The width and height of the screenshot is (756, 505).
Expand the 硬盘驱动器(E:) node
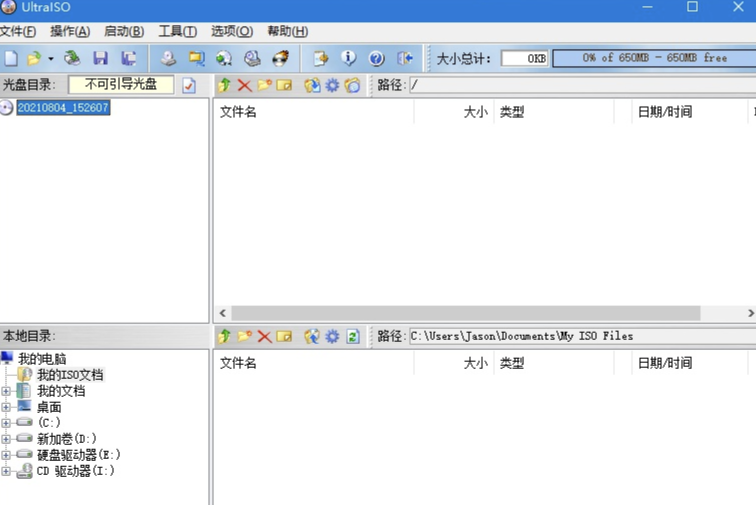(x=6, y=455)
